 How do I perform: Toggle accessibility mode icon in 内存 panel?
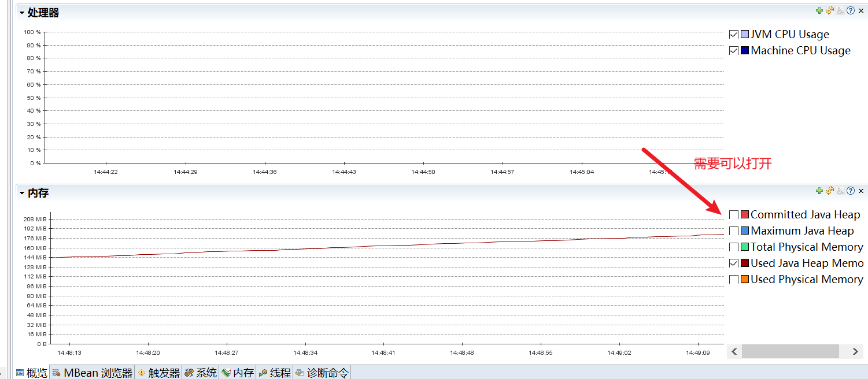point(840,191)
